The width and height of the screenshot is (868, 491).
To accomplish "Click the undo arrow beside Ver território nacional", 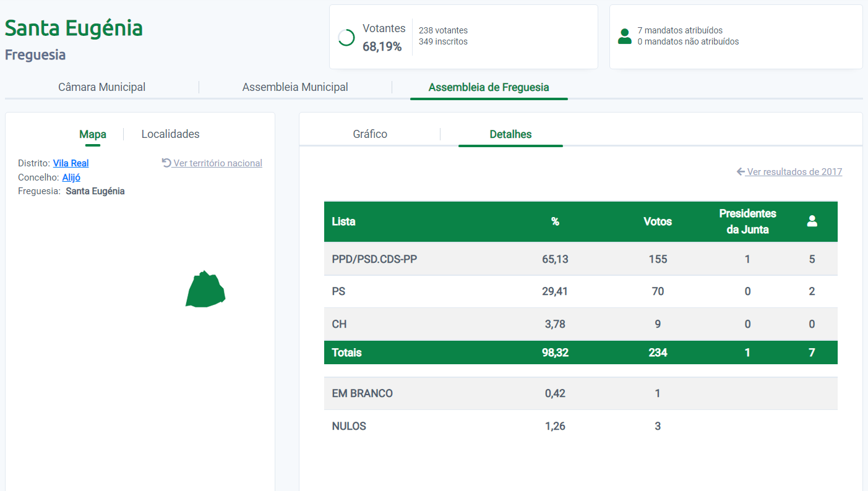I will coord(166,163).
